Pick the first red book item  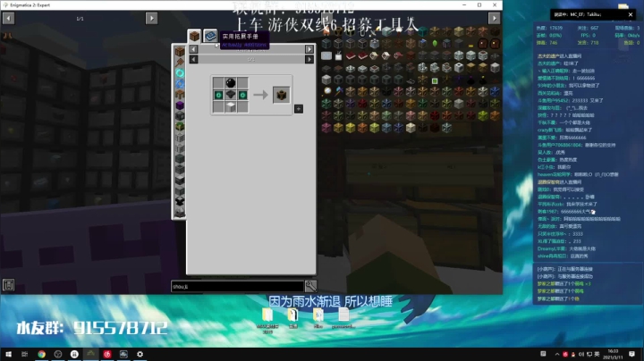[351, 55]
